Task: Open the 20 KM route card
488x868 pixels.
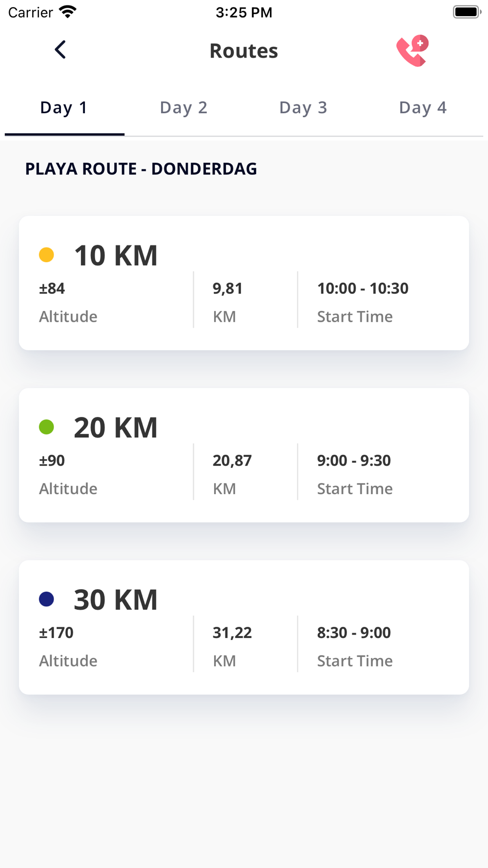Action: coord(244,455)
